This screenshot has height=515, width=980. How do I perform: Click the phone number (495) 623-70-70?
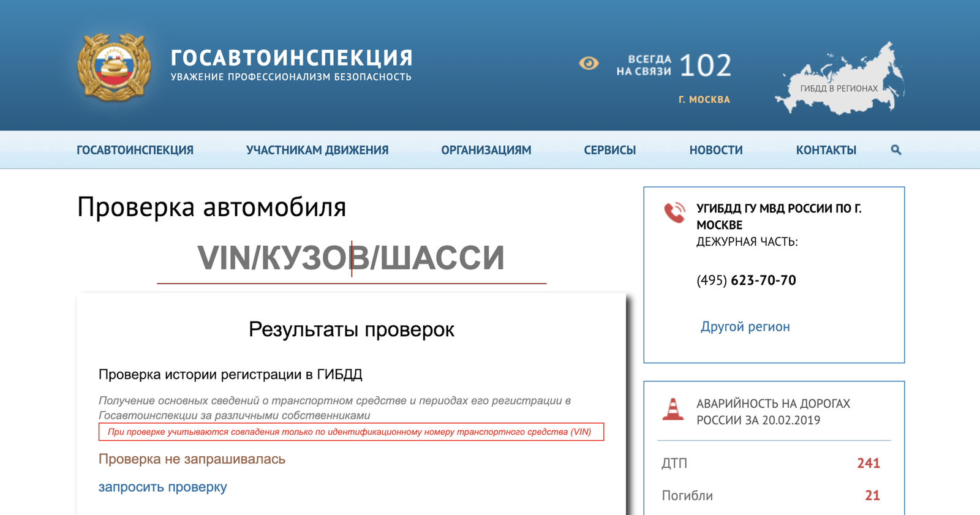click(746, 280)
